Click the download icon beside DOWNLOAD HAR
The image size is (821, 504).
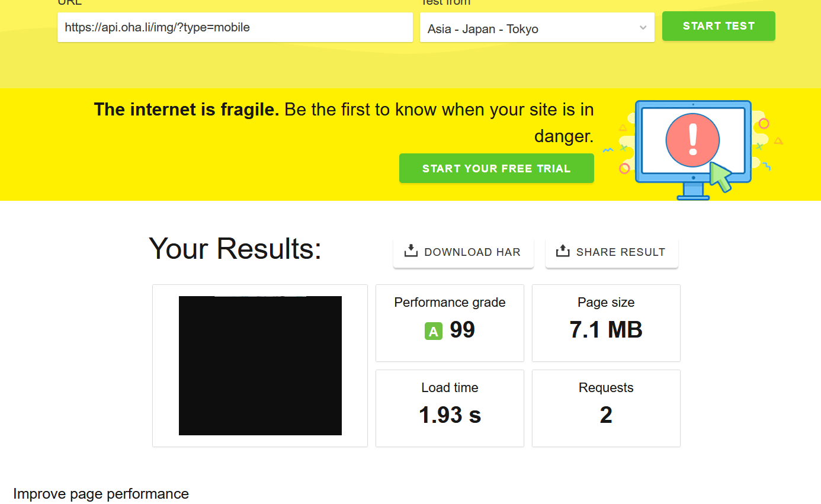click(x=411, y=251)
